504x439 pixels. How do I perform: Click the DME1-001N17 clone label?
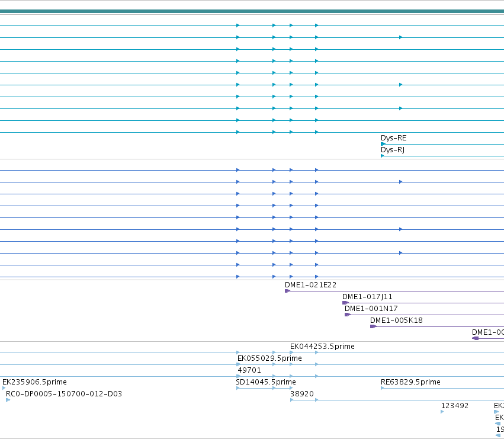pyautogui.click(x=371, y=309)
